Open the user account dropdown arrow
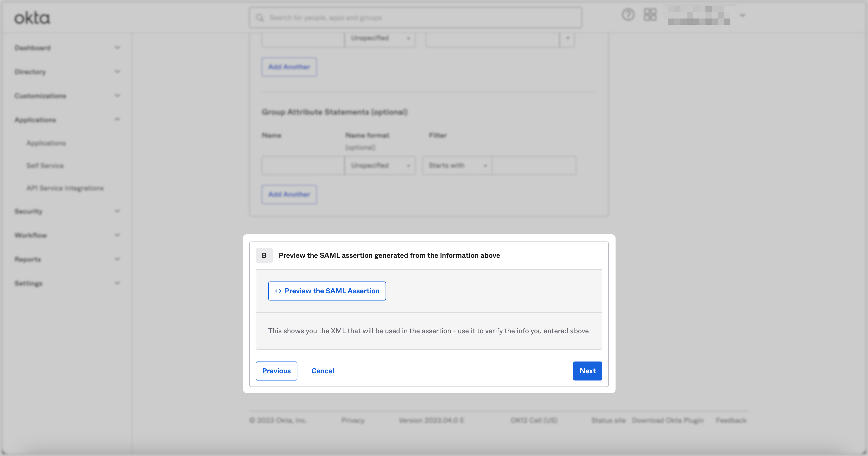Image resolution: width=868 pixels, height=456 pixels. tap(742, 15)
